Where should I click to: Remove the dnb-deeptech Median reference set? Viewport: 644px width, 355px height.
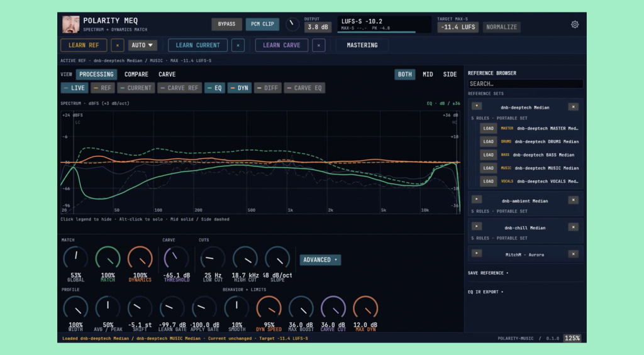coord(574,107)
